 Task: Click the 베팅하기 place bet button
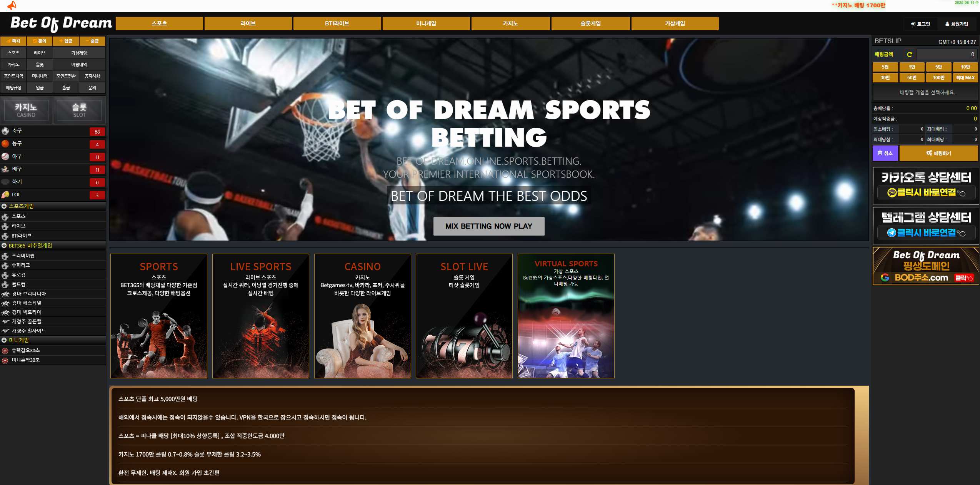point(938,153)
